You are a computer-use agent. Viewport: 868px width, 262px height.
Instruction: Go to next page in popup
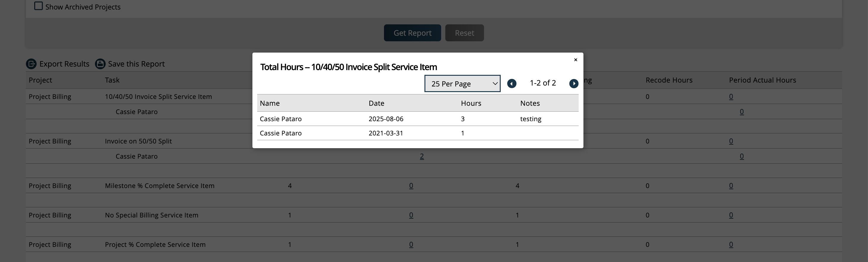click(x=574, y=83)
